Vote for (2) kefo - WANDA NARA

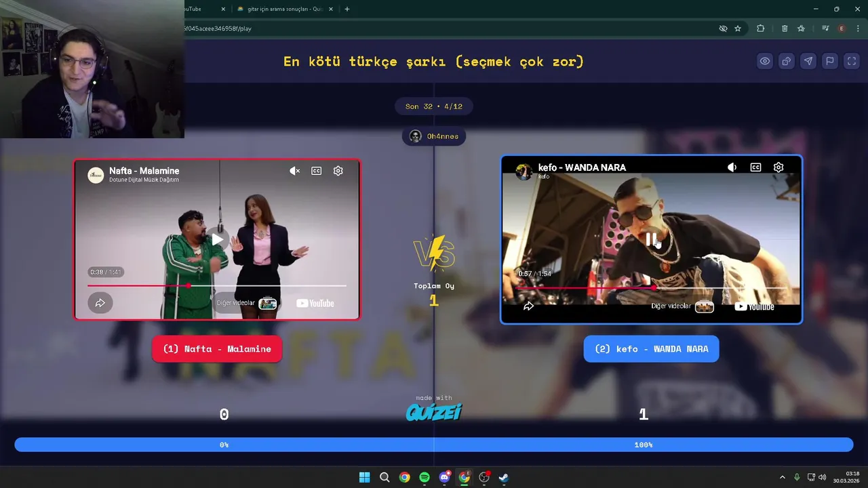point(651,349)
